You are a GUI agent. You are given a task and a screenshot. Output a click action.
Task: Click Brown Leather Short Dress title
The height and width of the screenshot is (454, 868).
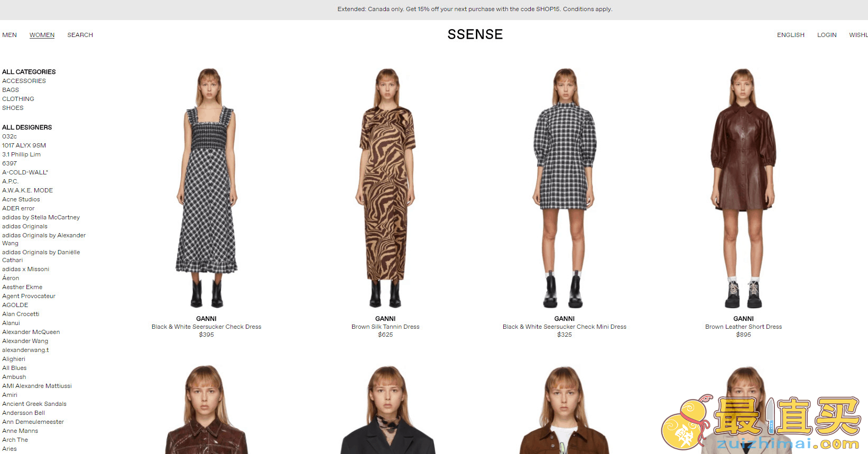coord(743,327)
